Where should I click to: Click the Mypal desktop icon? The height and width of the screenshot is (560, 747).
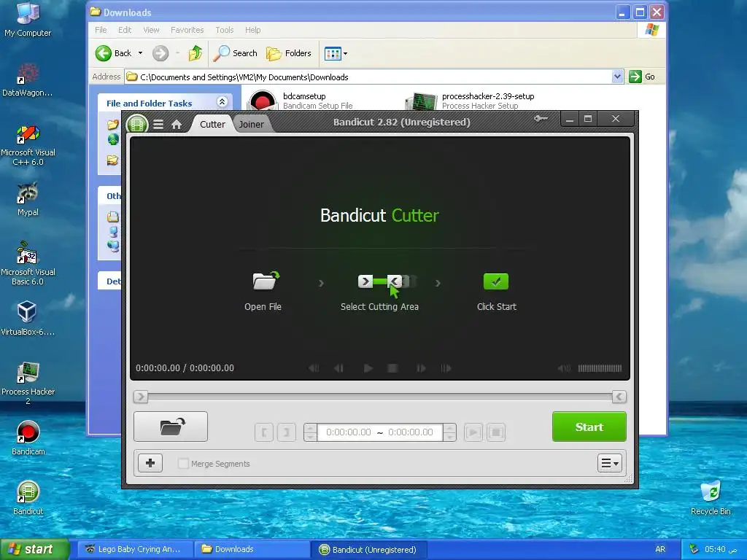pyautogui.click(x=28, y=200)
